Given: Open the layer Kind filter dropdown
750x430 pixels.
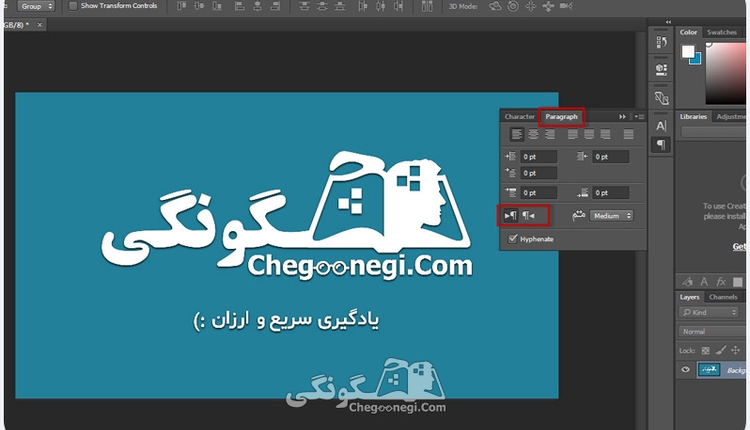Looking at the screenshot, I should click(709, 312).
